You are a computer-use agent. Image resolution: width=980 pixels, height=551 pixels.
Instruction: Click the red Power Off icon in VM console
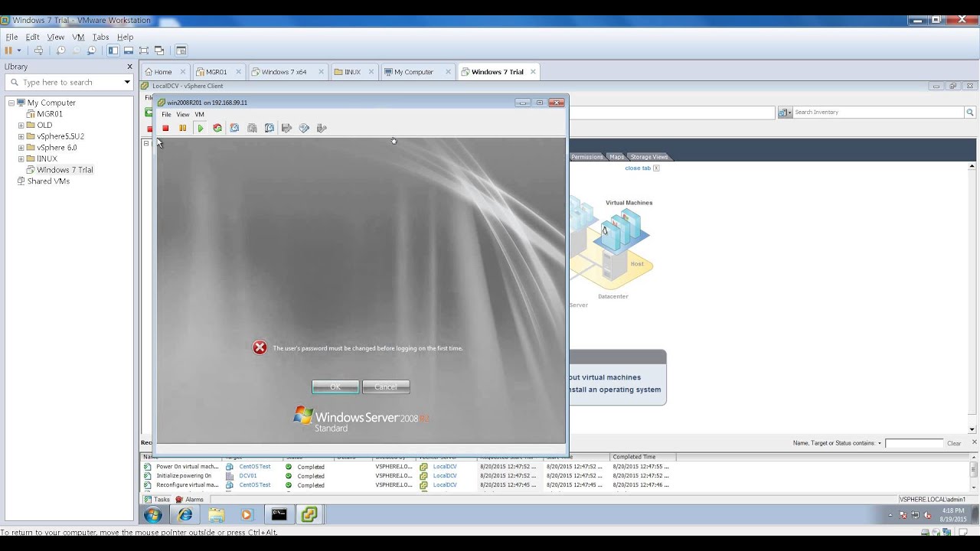point(165,128)
